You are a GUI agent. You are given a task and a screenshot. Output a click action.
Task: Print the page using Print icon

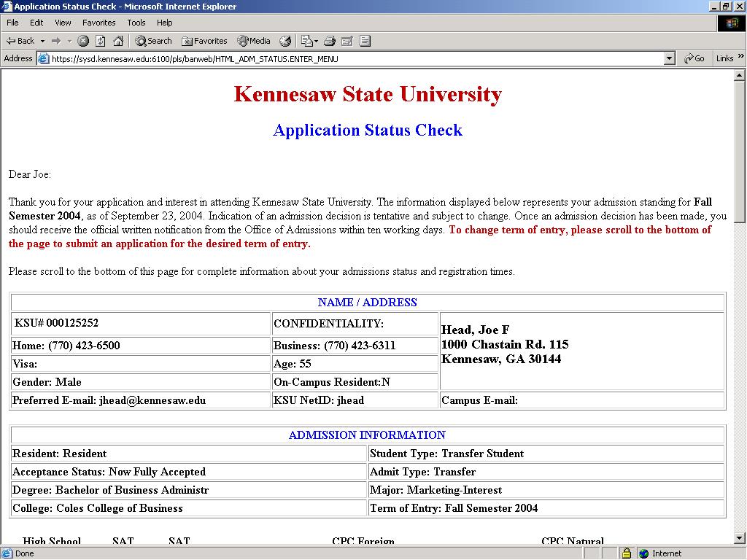pyautogui.click(x=330, y=41)
